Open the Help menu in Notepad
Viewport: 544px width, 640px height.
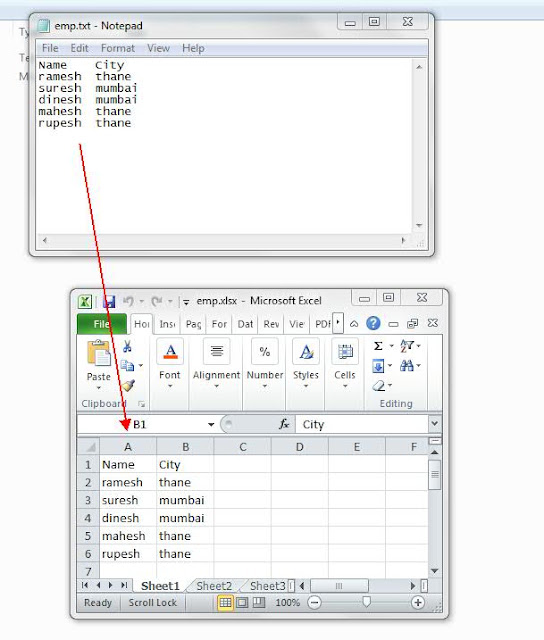point(193,48)
